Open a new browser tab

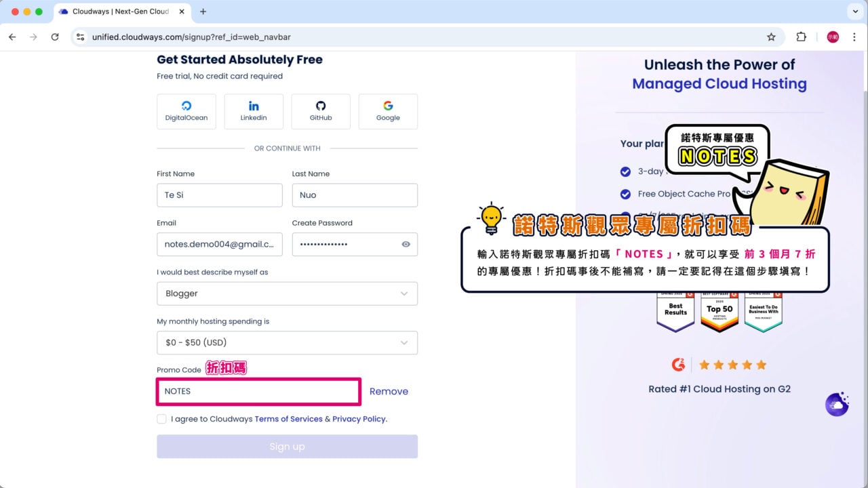pyautogui.click(x=203, y=12)
